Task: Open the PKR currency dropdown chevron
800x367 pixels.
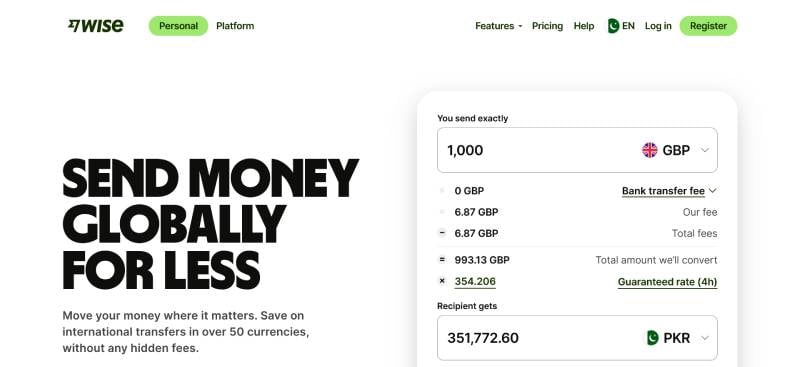Action: coord(705,338)
